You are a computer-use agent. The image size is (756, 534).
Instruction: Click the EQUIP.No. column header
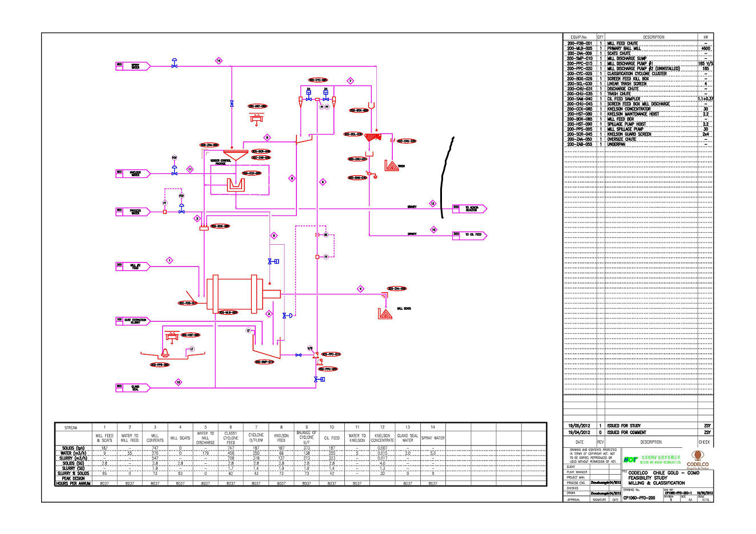[x=580, y=37]
